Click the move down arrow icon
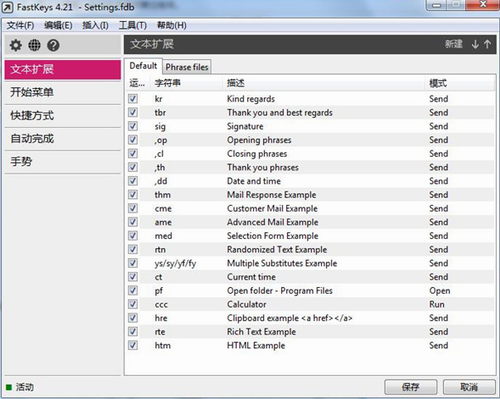 (475, 44)
